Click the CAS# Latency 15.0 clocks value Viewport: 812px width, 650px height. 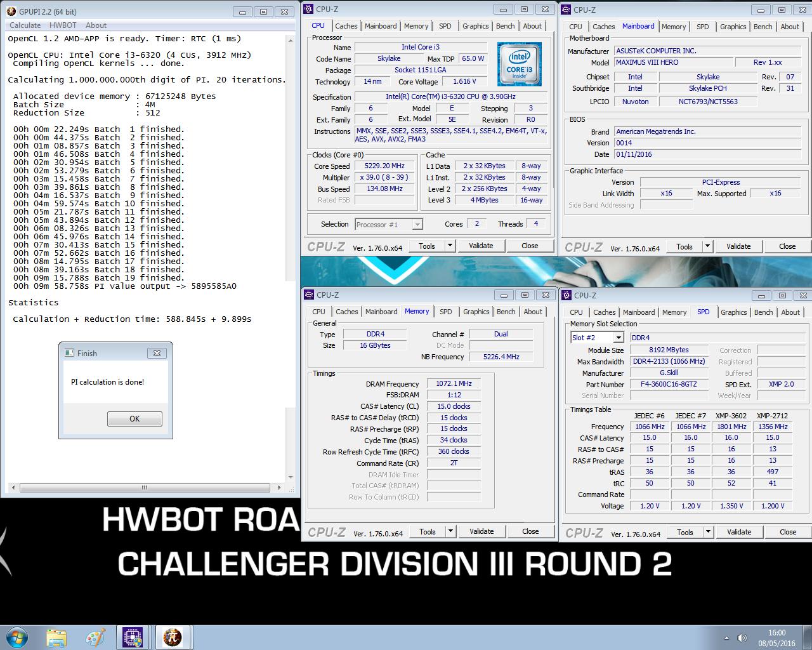[454, 406]
